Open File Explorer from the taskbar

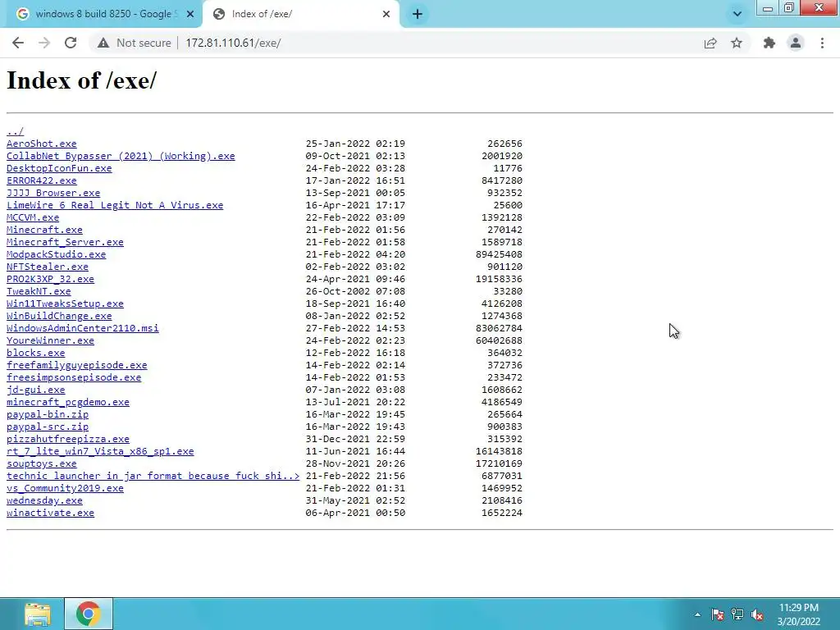(x=38, y=614)
